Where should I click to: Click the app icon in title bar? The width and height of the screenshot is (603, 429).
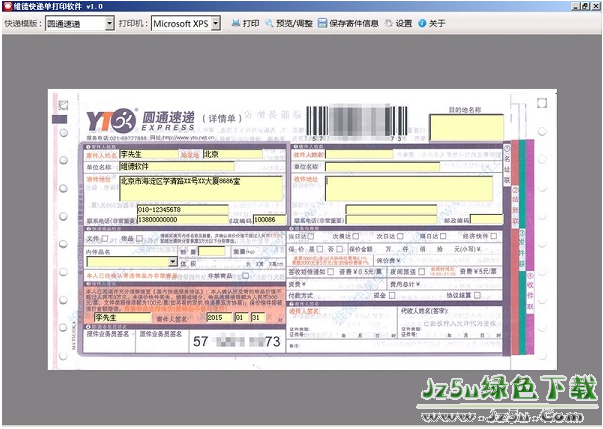7,6
